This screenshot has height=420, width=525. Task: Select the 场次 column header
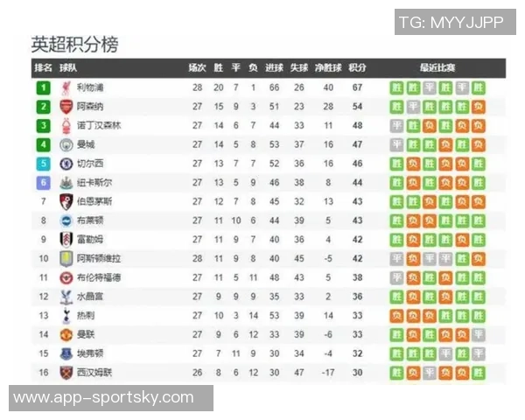click(197, 67)
